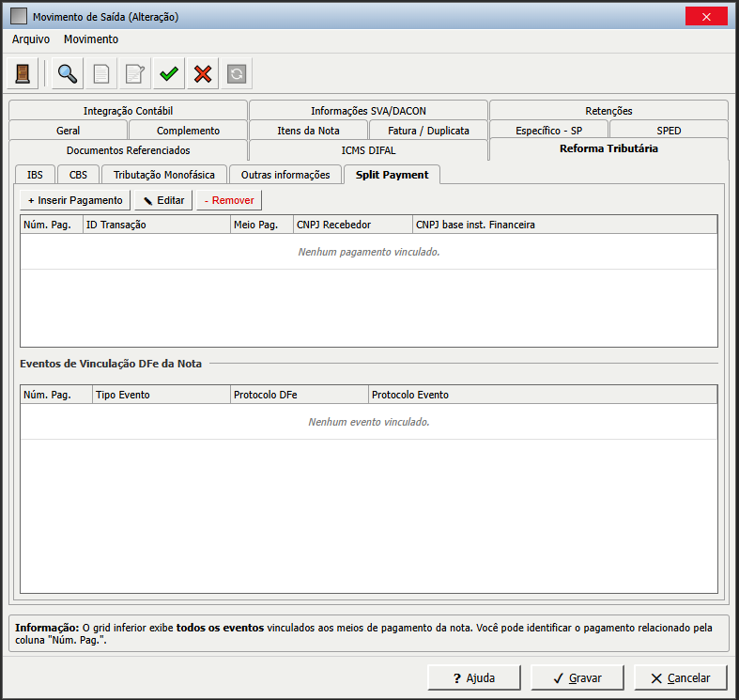Click Protocolo Evento column header

(543, 395)
